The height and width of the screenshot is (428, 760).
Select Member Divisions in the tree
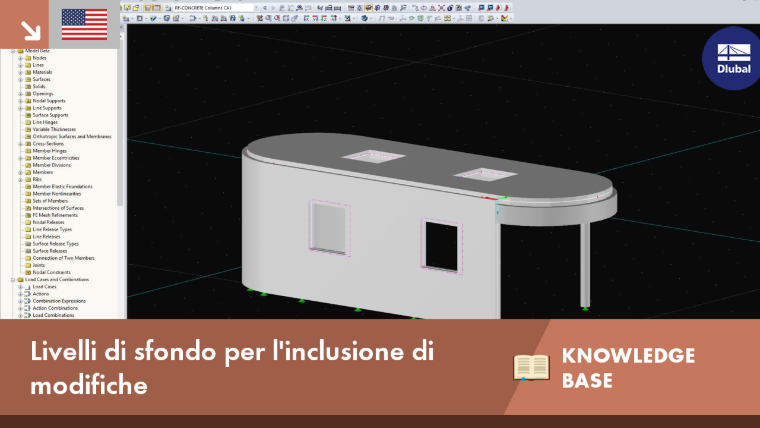coord(51,165)
